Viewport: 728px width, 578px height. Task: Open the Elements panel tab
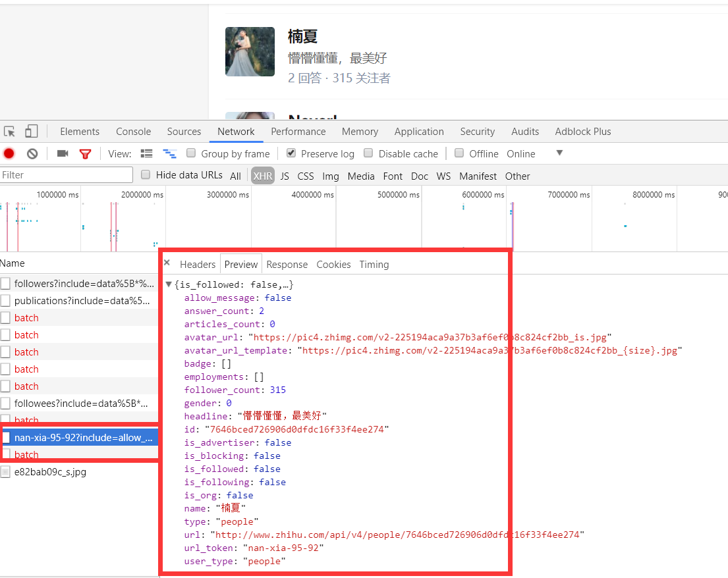pos(80,132)
